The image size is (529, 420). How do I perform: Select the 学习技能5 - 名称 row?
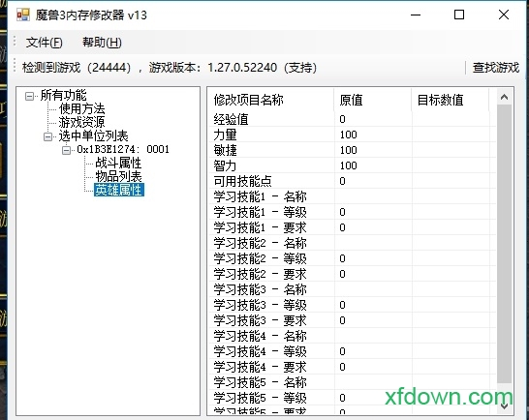pyautogui.click(x=353, y=382)
